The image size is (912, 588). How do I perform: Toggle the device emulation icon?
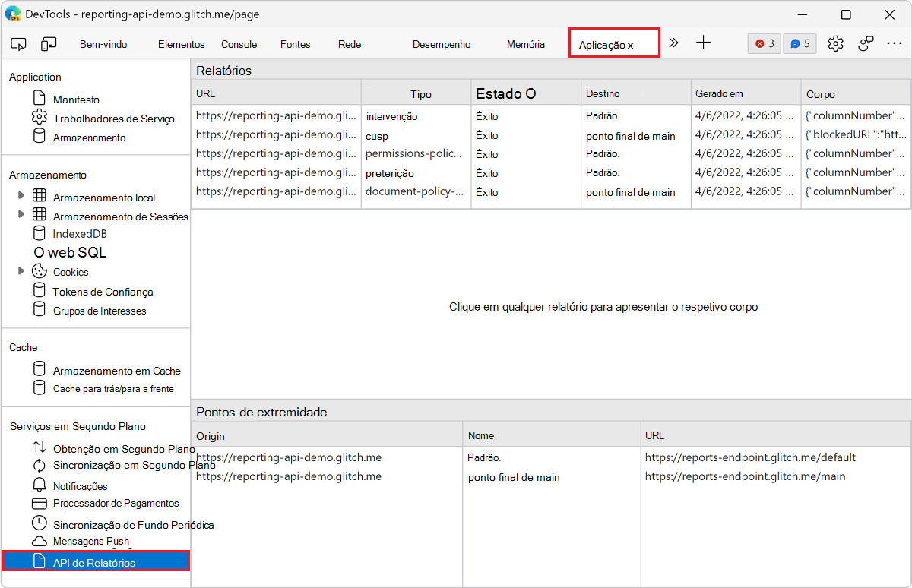[x=49, y=44]
